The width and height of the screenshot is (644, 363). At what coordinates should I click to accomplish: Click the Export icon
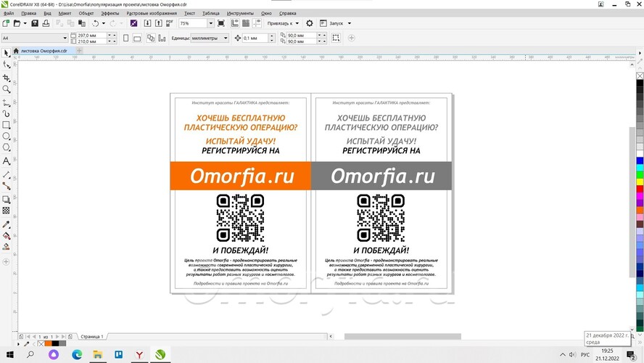click(x=159, y=23)
